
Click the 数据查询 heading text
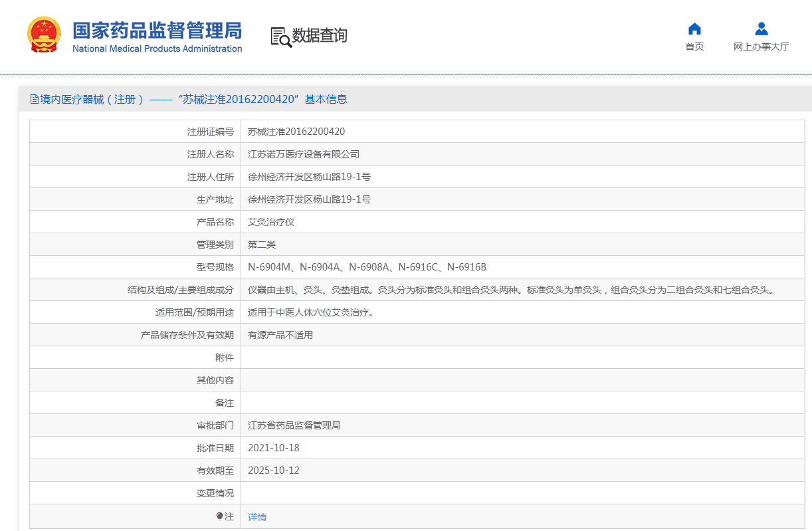[320, 35]
